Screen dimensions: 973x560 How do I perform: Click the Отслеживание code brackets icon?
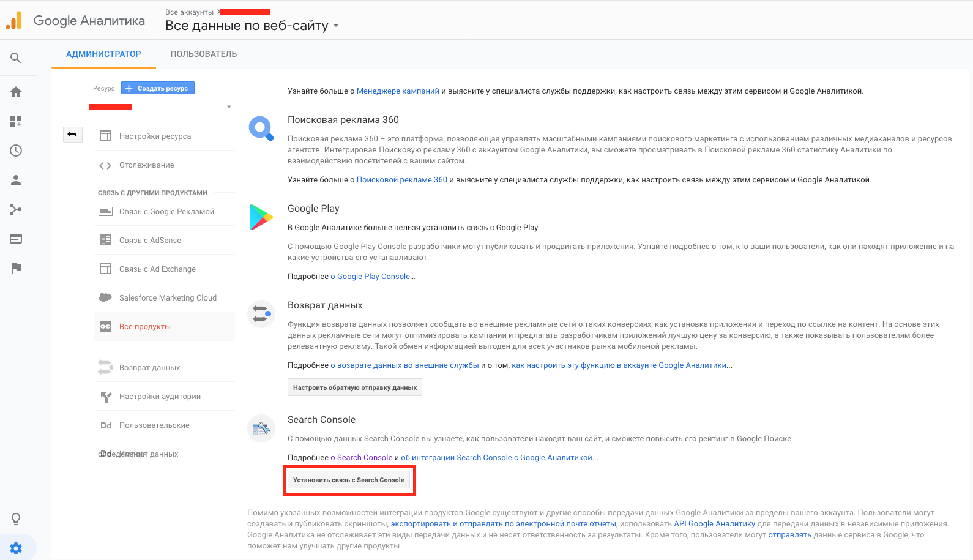(x=105, y=165)
